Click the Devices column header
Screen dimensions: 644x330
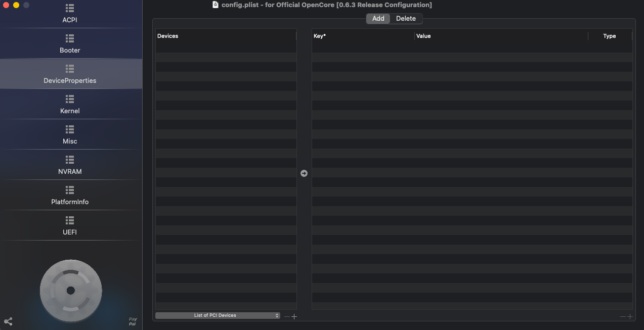pyautogui.click(x=225, y=36)
